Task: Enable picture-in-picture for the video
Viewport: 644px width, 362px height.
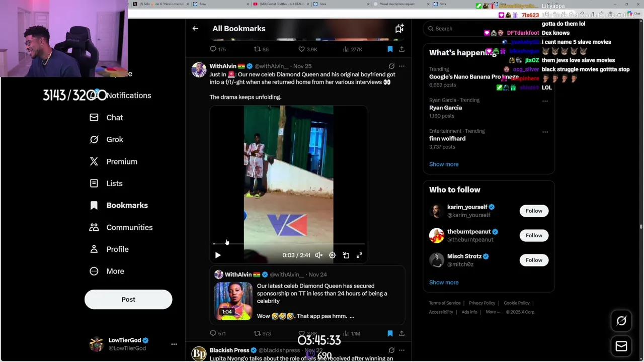Action: coord(346,255)
